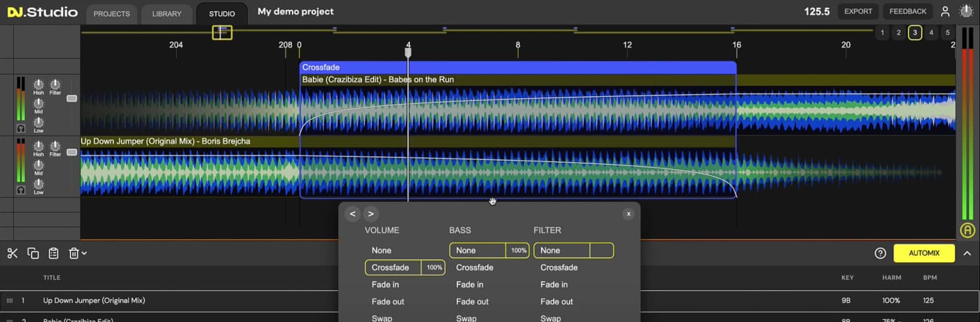Select Bass Crossfade option
Viewport: 980px width, 322px height.
coord(475,267)
